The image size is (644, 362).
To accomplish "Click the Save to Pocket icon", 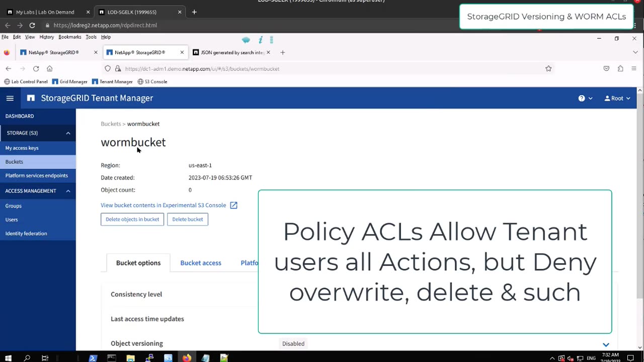I will pyautogui.click(x=606, y=69).
